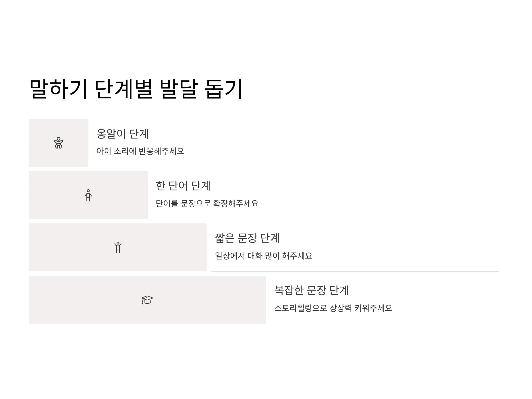Click the baby icon in first block

59,143
